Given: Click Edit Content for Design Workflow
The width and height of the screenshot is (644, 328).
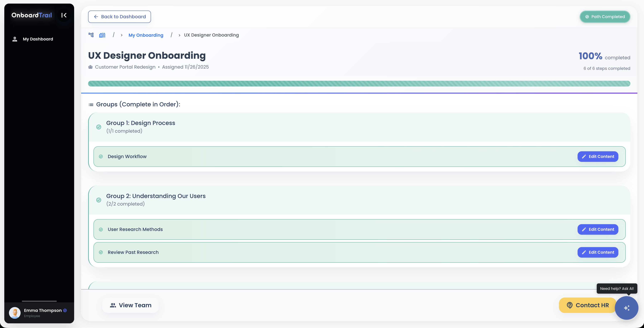Looking at the screenshot, I should 598,156.
